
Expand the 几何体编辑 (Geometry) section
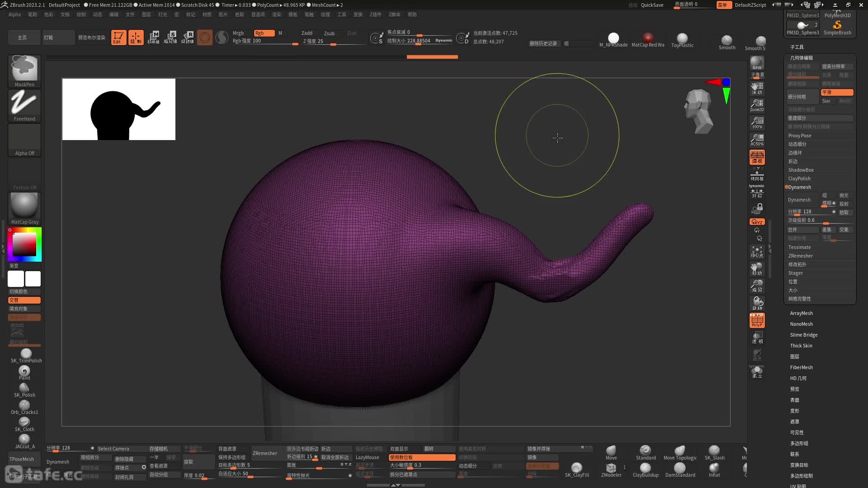point(801,58)
